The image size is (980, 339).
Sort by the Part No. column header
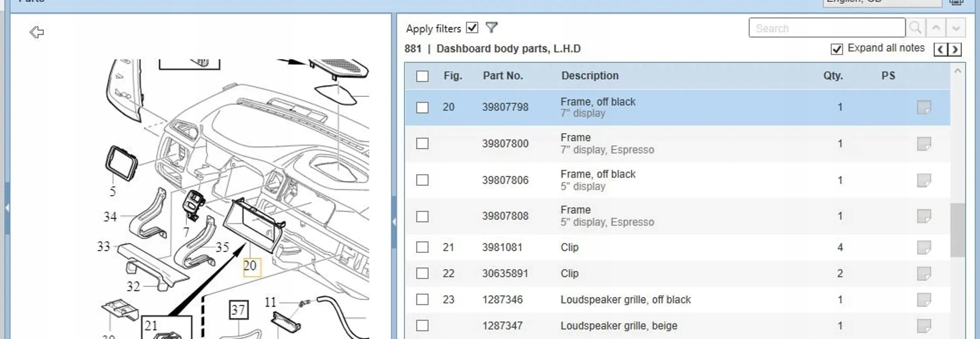(503, 76)
